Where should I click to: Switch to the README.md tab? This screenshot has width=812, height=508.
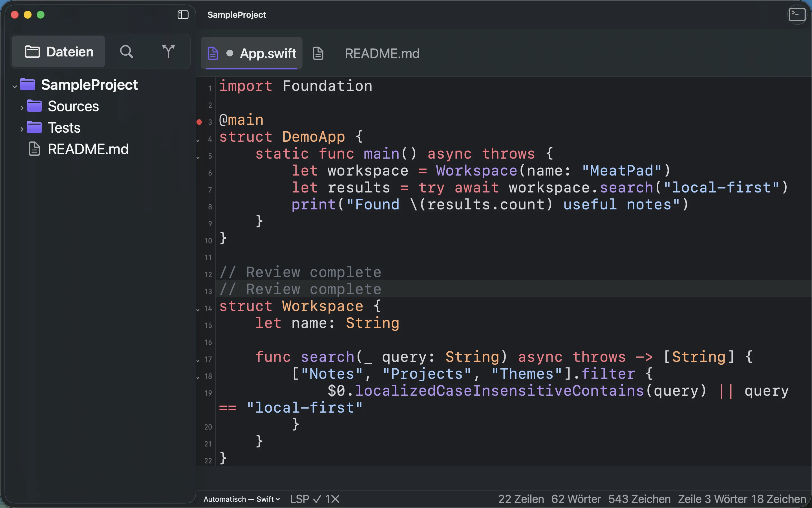point(382,53)
